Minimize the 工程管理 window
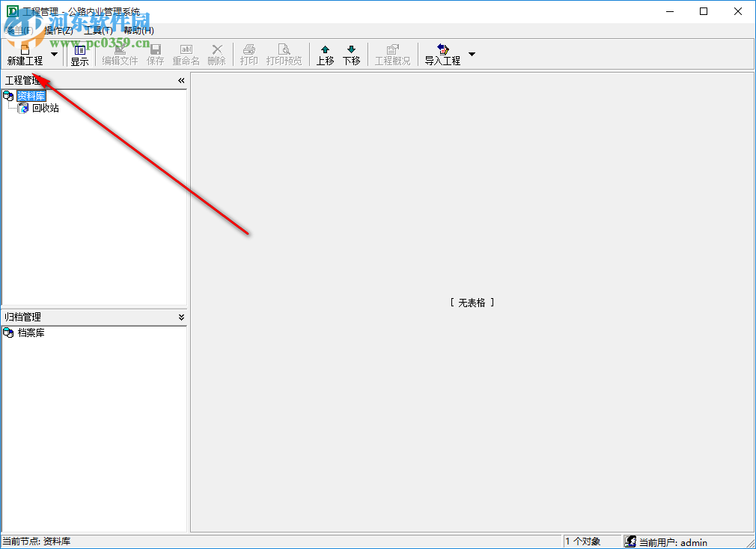This screenshot has width=756, height=549. [670, 11]
